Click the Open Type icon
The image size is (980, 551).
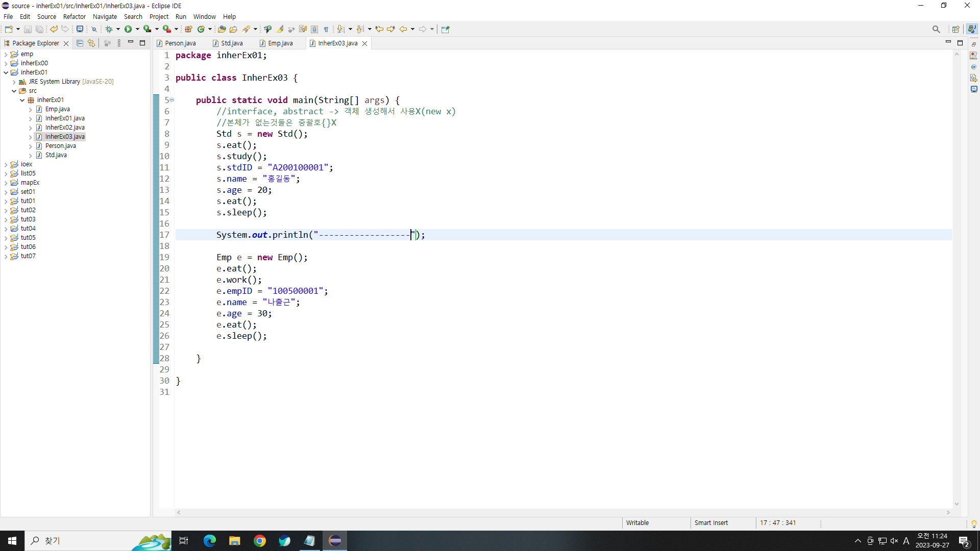point(222,29)
